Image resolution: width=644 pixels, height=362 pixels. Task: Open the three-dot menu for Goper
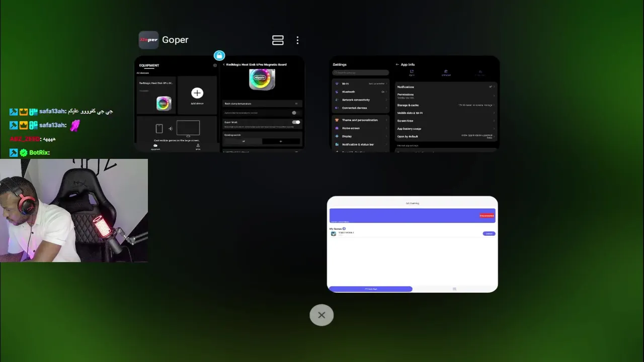297,40
